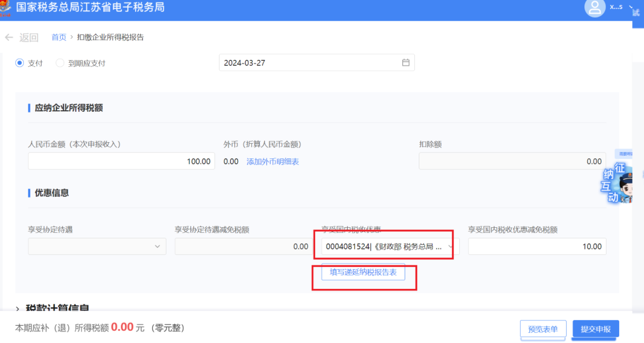Click the back arrow icon

[x=9, y=37]
